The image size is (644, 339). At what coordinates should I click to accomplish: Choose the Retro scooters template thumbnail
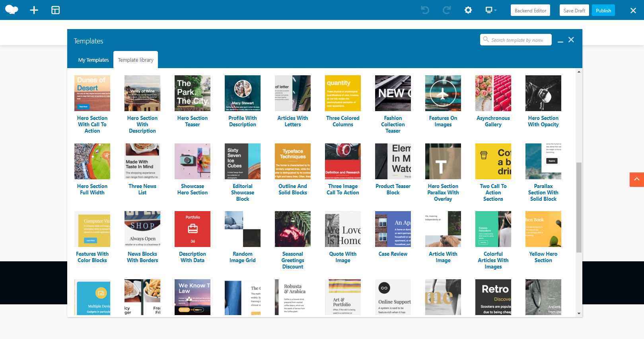click(x=493, y=297)
